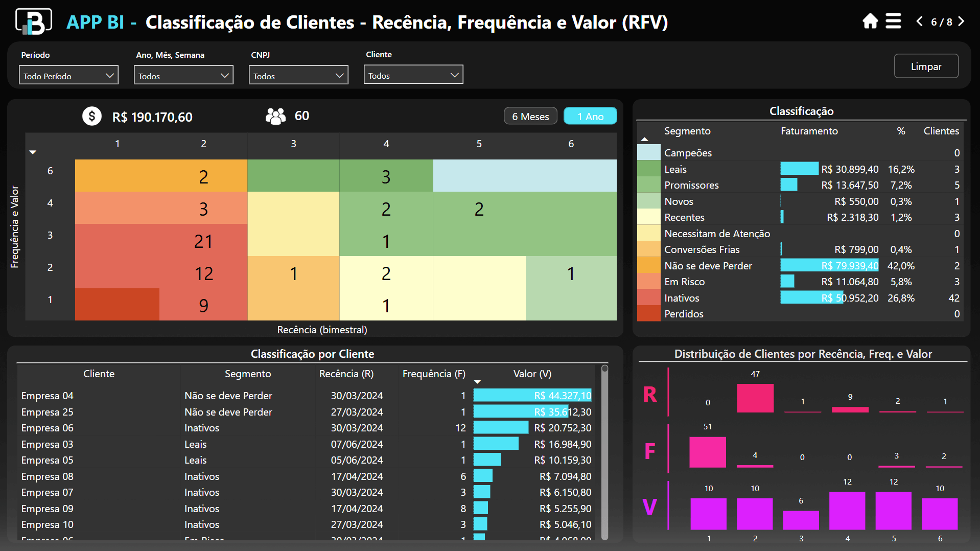Image resolution: width=980 pixels, height=551 pixels.
Task: Open the Cliente filter dropdown
Action: pyautogui.click(x=413, y=75)
